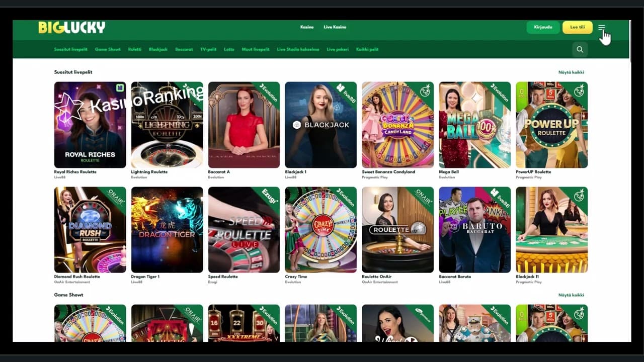The width and height of the screenshot is (644, 362).
Task: Open the Crazy Time game thumbnail
Action: 321,230
